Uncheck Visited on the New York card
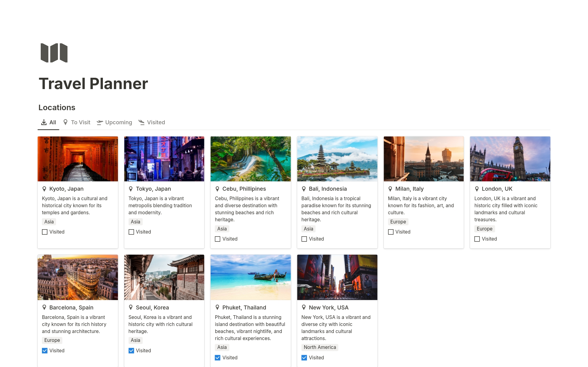This screenshot has height=367, width=588. [x=304, y=358]
